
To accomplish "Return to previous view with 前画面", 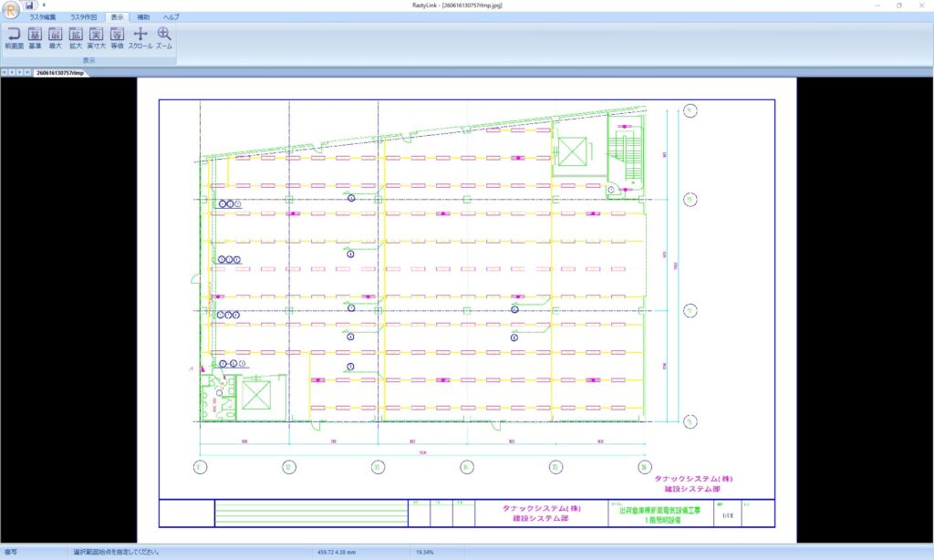I will click(14, 38).
